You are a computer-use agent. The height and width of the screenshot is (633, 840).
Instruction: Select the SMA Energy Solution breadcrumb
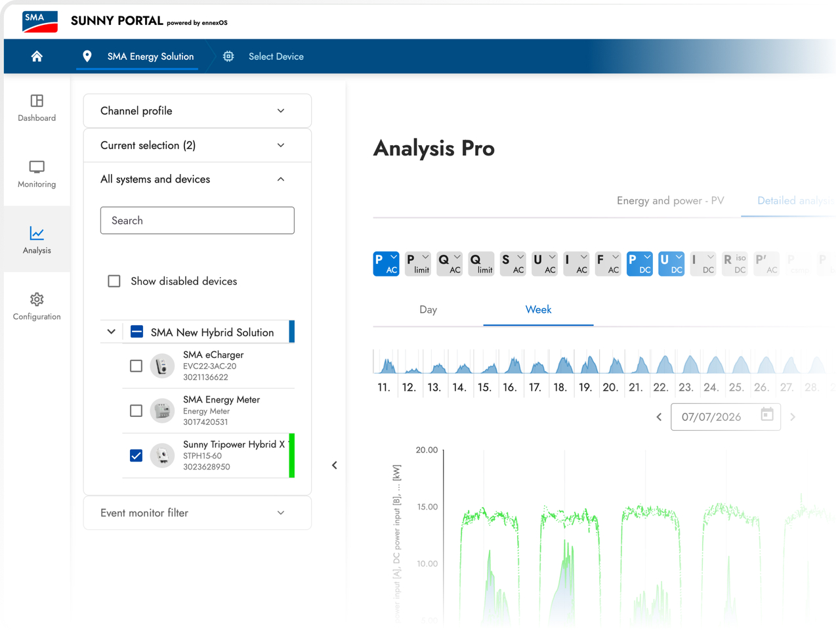pos(150,56)
